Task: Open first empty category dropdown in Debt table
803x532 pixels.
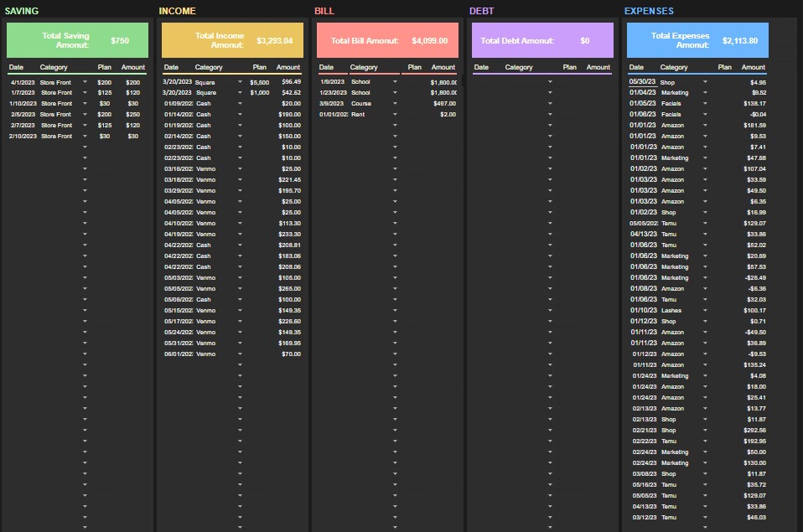Action: tap(550, 82)
